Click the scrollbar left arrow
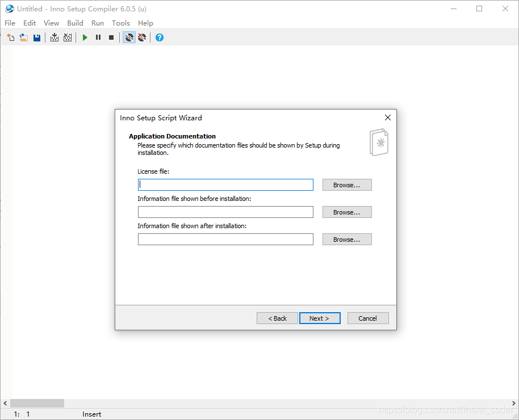The height and width of the screenshot is (420, 519). coord(5,403)
